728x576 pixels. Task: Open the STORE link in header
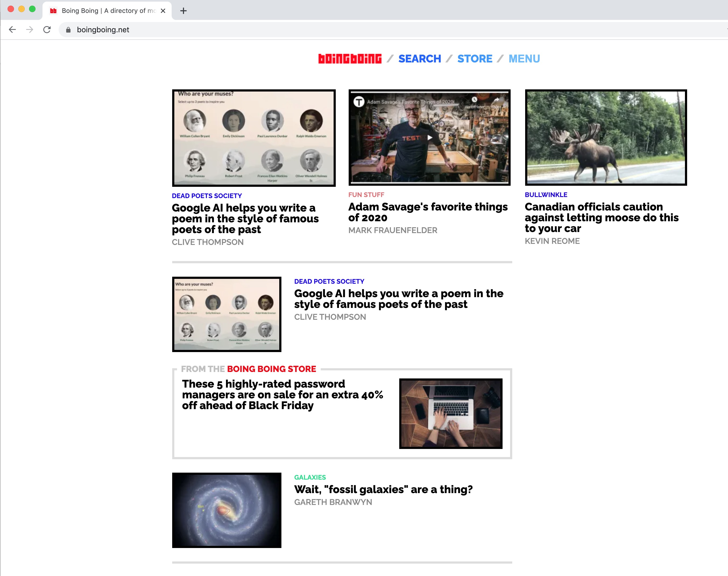[475, 59]
